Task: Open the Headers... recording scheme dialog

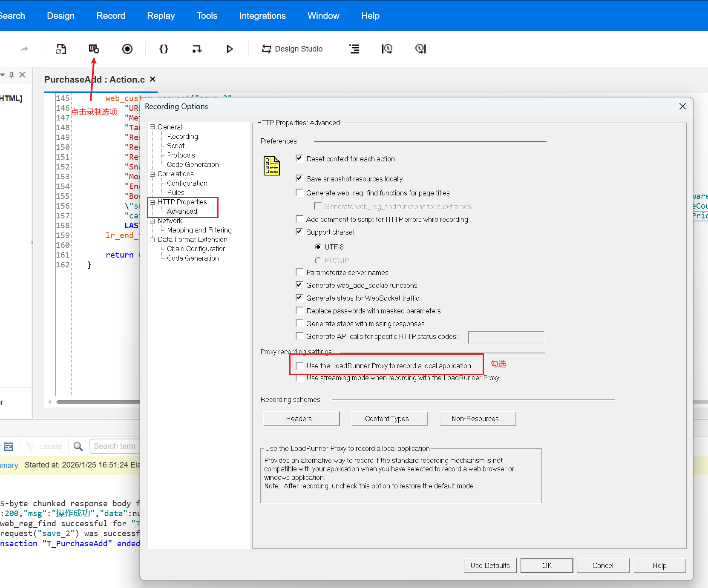Action: 301,419
